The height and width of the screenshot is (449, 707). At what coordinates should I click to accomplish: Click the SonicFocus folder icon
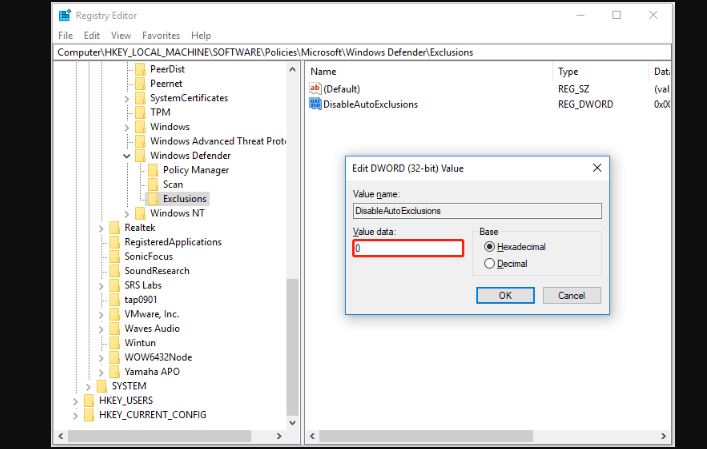(x=115, y=257)
